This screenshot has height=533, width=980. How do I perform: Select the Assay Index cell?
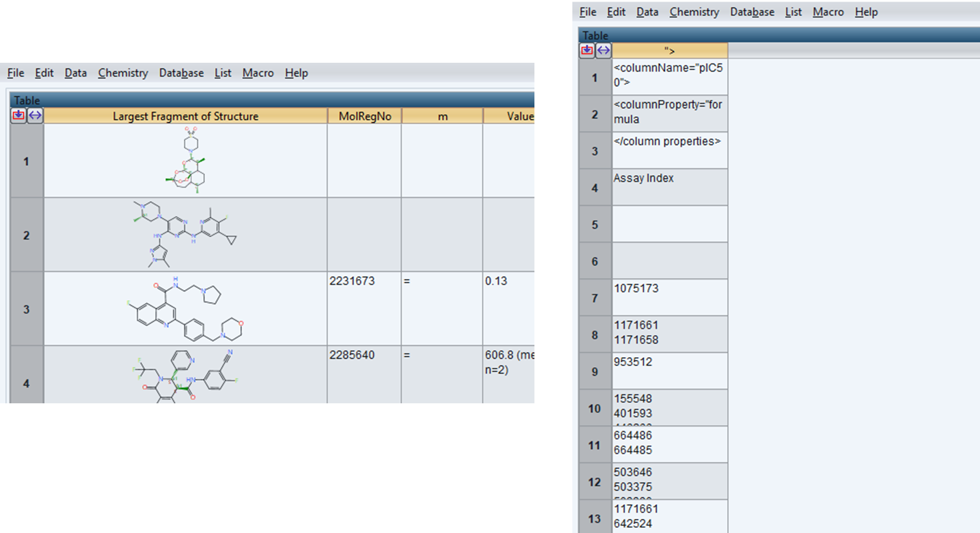670,187
